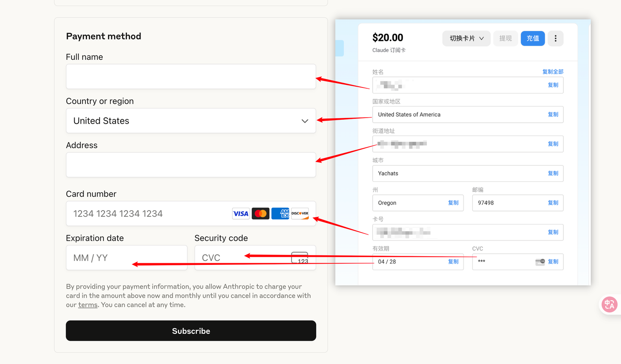
Task: Click 复制全部 to copy all details
Action: (x=553, y=72)
